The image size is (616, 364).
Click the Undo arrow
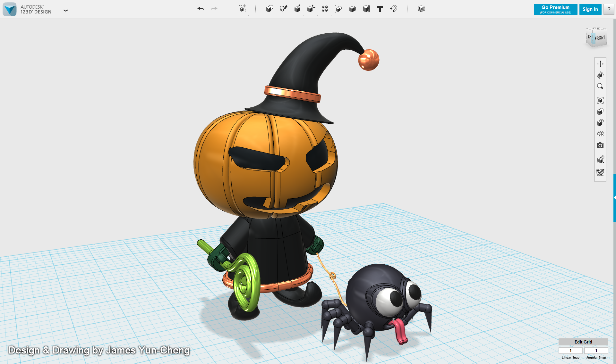tap(201, 9)
